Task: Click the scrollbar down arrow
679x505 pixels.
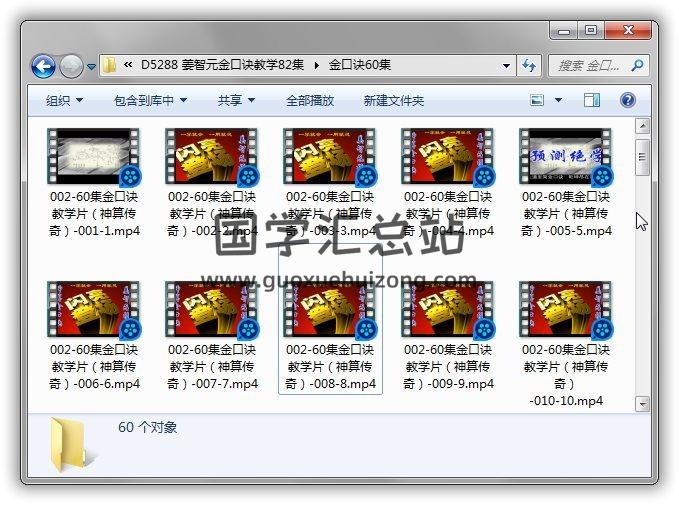Action: click(642, 404)
